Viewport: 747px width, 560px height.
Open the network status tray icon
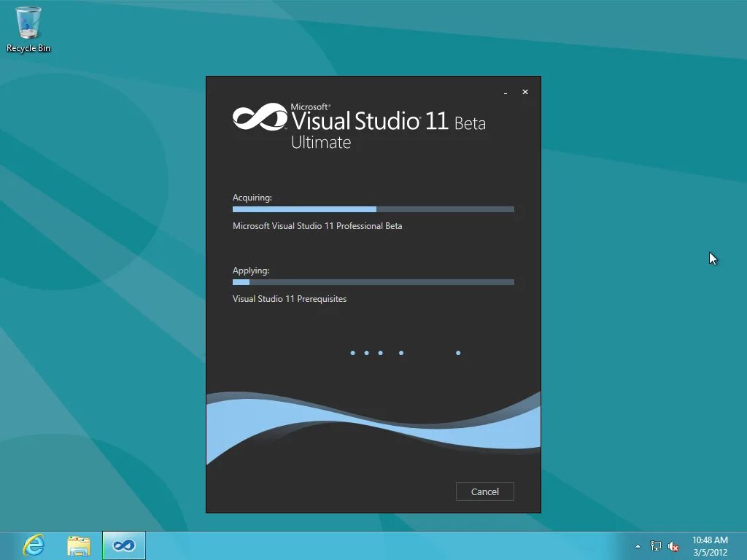pyautogui.click(x=656, y=546)
